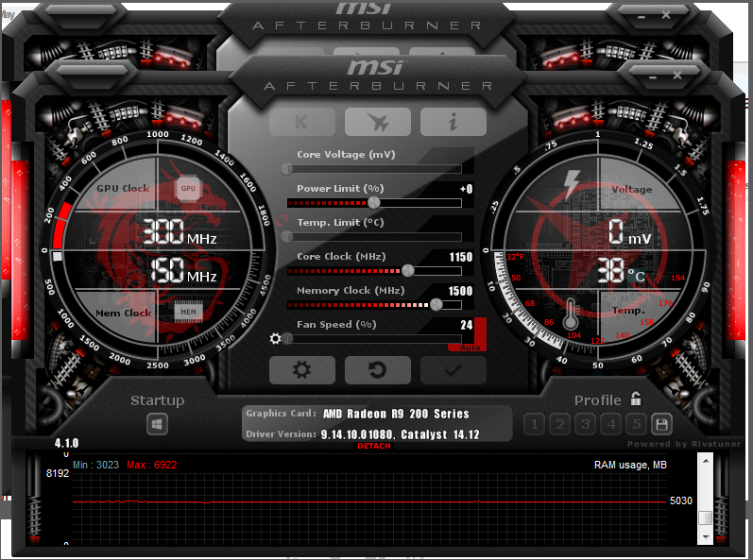
Task: Click the MEM chip icon in the clock gauge
Action: click(188, 312)
